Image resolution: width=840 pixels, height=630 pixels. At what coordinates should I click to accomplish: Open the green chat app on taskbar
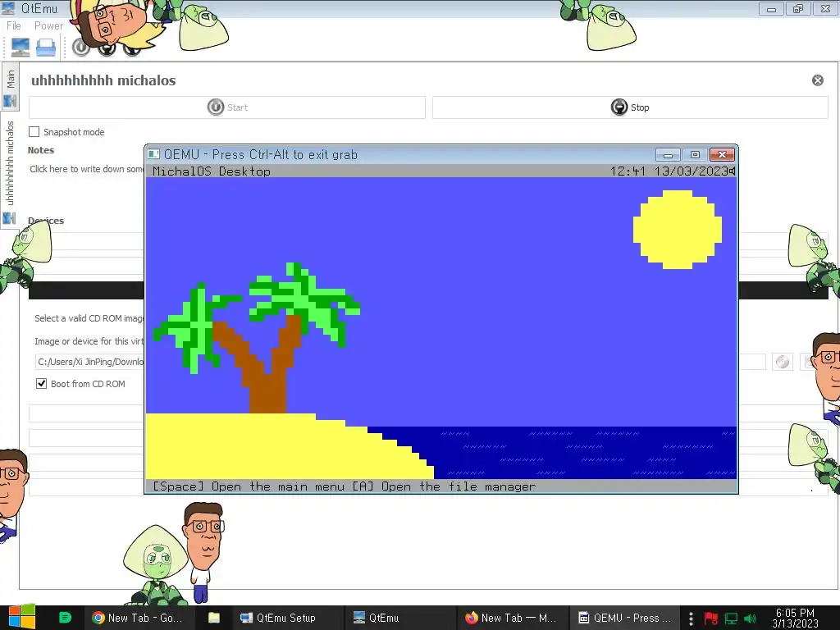click(x=65, y=618)
